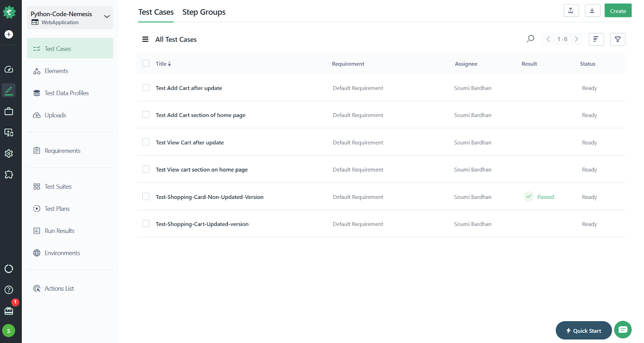644x343 pixels.
Task: Switch to the Step Groups tab
Action: pos(204,12)
